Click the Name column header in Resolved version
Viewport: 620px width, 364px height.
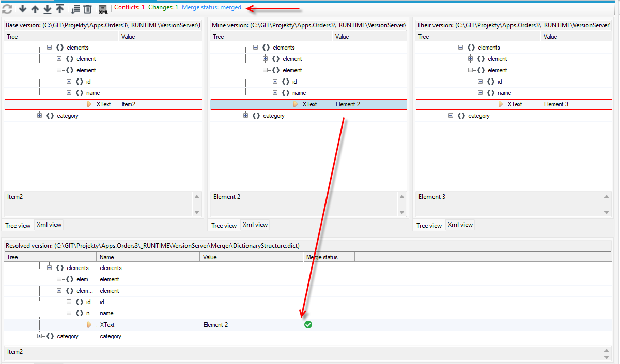[148, 257]
